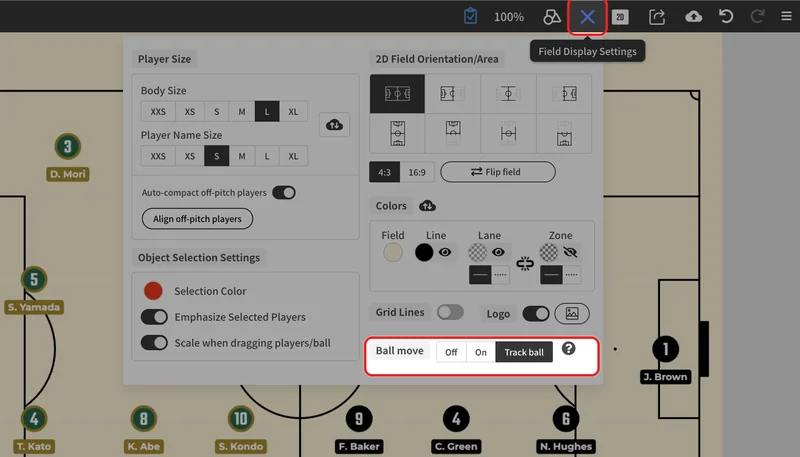Toggle Lane visibility eye icon
This screenshot has width=800, height=457.
(498, 252)
